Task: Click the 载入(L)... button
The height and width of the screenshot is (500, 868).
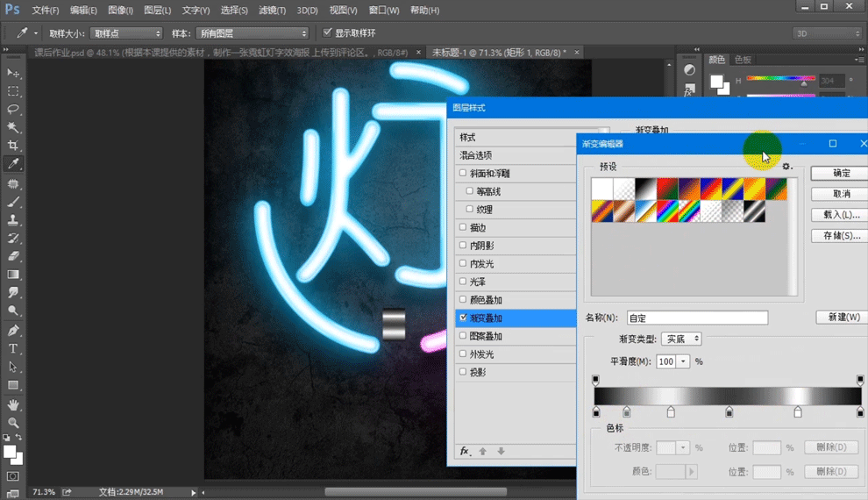Action: coord(842,215)
